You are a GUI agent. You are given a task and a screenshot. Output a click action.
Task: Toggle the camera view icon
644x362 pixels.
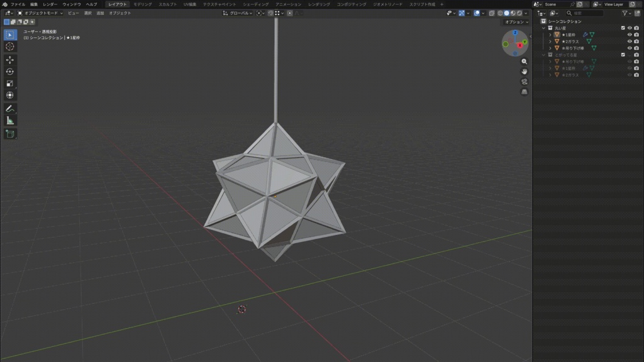click(x=524, y=82)
